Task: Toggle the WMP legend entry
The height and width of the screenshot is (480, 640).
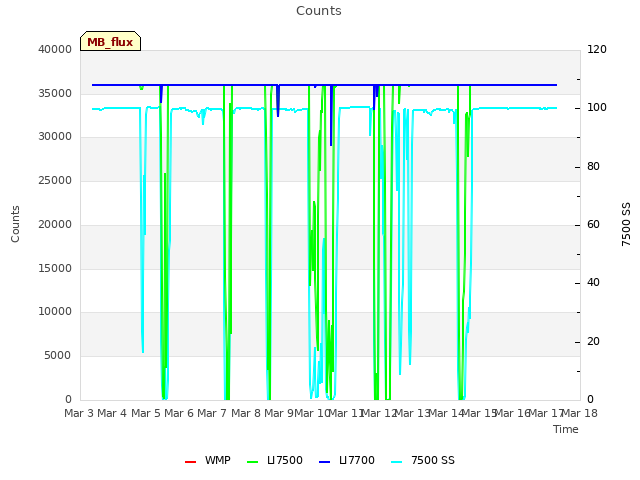Action: pyautogui.click(x=208, y=460)
